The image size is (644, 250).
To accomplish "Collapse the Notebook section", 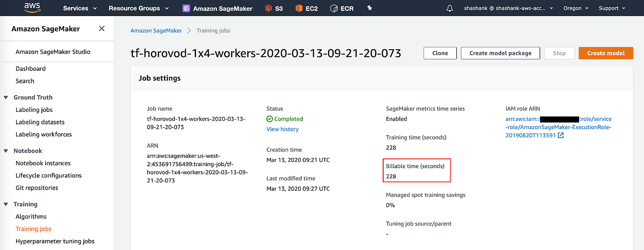I will click(6, 151).
